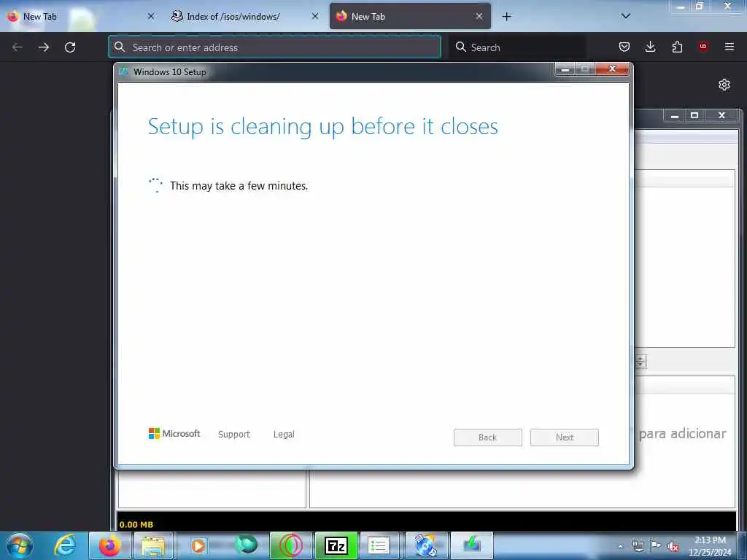Reload the current Firefox page
Viewport: 747px width, 560px height.
(70, 47)
